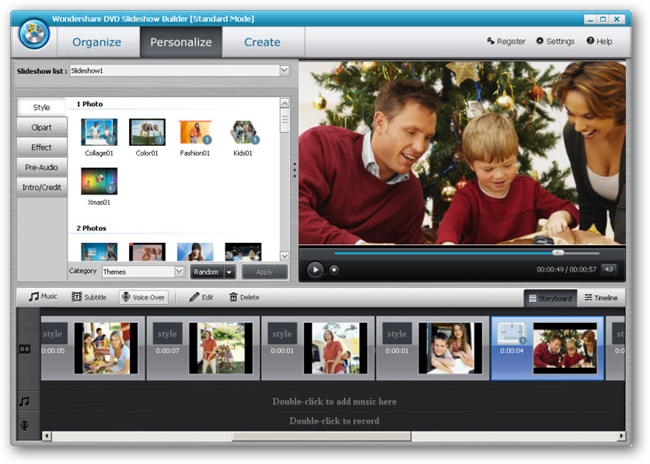The image size is (650, 464).
Task: Choose the Fashion01 style thumbnail
Action: [x=195, y=132]
